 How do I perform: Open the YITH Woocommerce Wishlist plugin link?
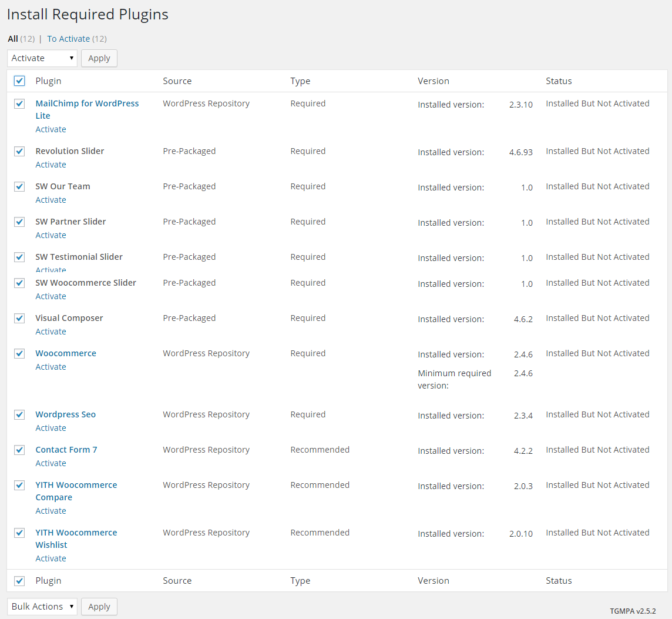pyautogui.click(x=76, y=539)
